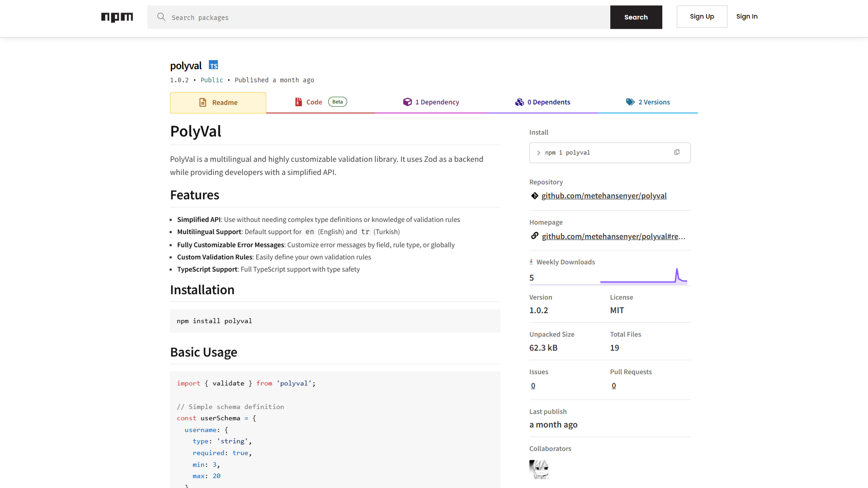Click the Weekly Downloads download arrow icon
This screenshot has height=488, width=868.
point(531,262)
